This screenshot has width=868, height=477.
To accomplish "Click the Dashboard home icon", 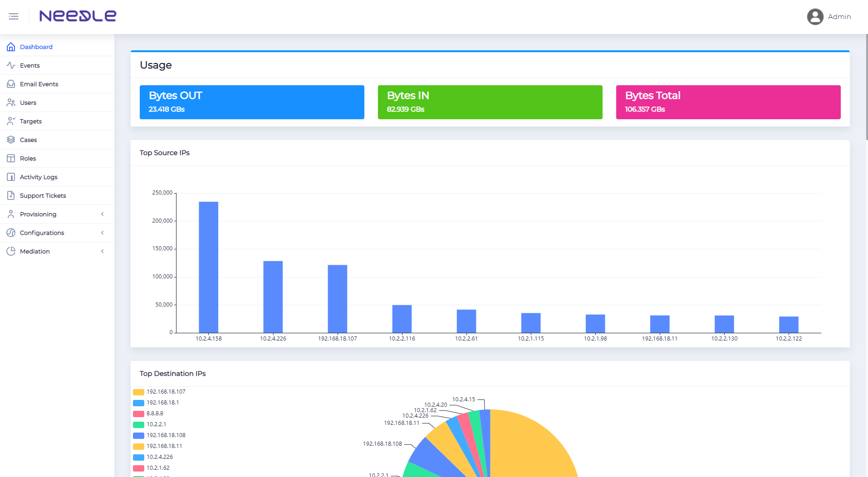I will [x=11, y=47].
